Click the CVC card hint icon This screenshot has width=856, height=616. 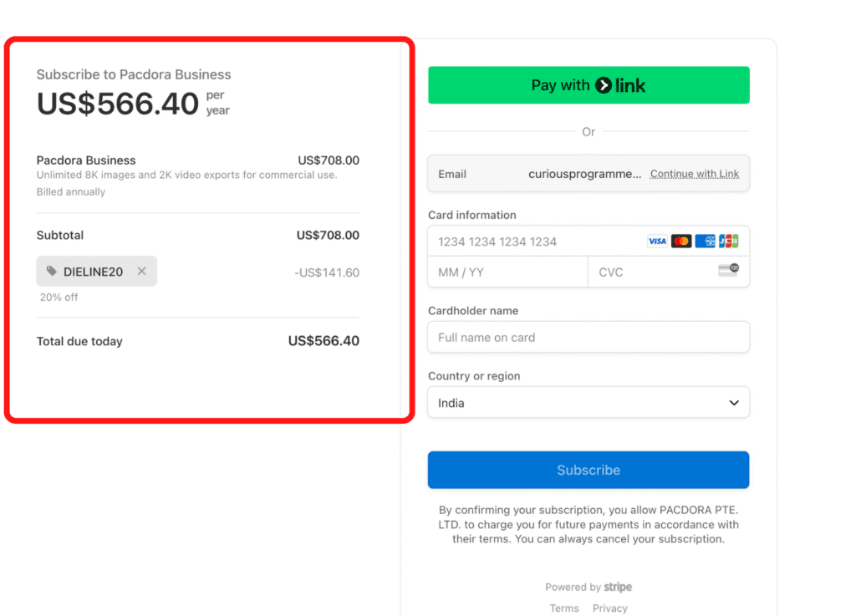[x=729, y=269]
